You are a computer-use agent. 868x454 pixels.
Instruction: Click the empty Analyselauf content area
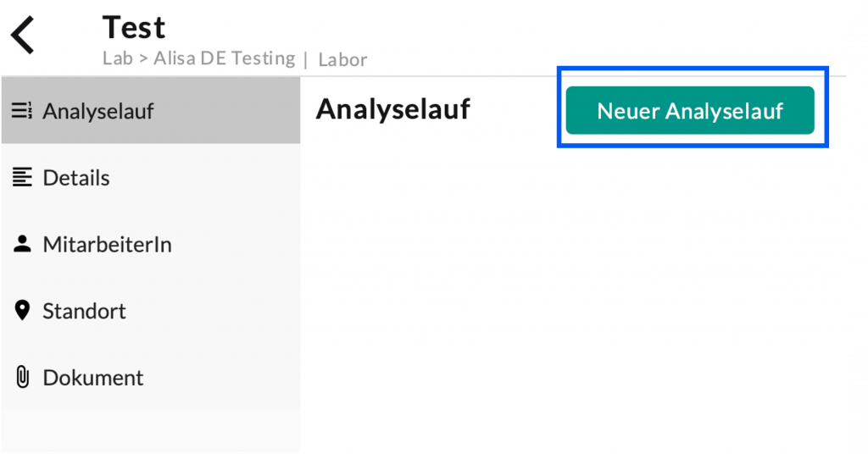tap(574, 296)
